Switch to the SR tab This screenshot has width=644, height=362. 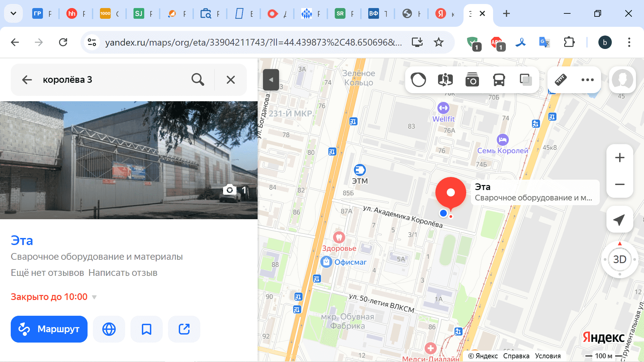pyautogui.click(x=344, y=13)
